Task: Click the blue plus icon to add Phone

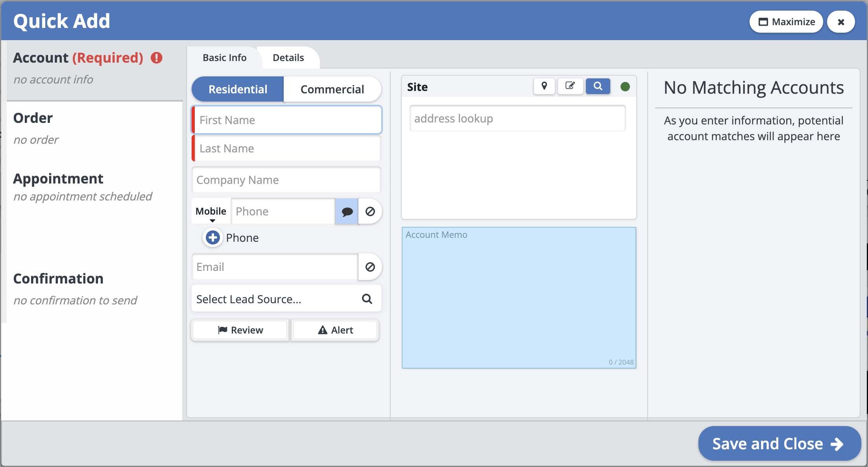Action: click(213, 237)
